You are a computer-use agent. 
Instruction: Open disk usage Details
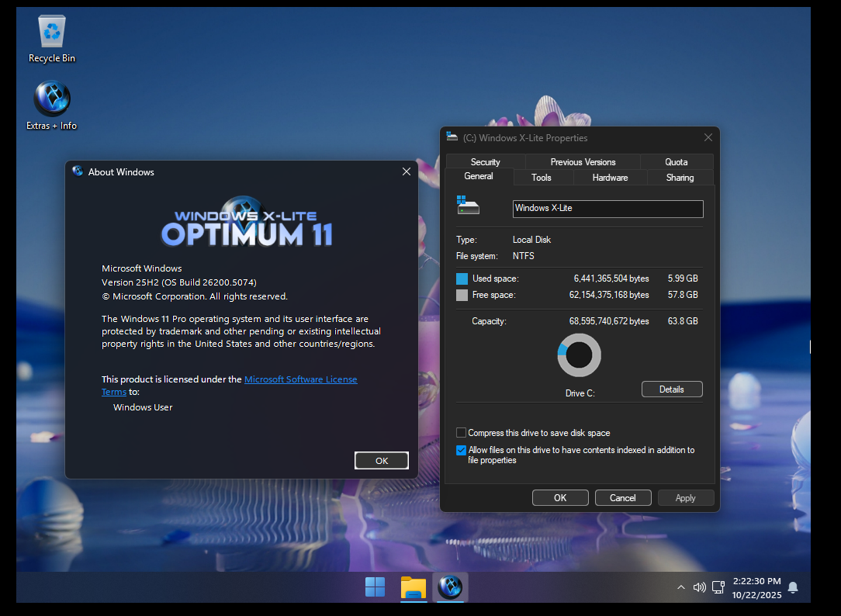[672, 389]
